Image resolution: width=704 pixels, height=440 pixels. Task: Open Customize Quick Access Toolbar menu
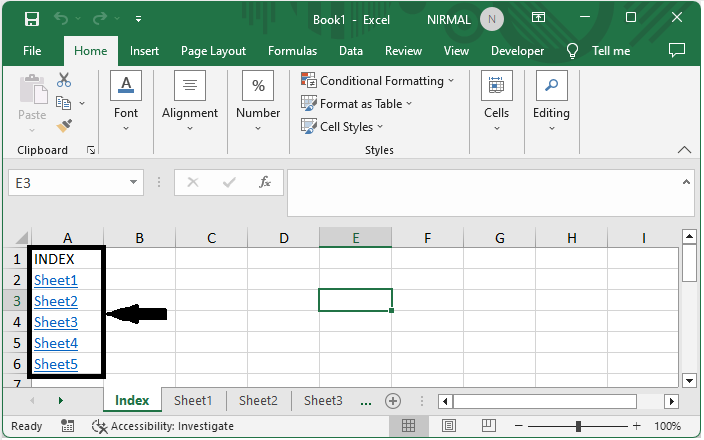click(138, 19)
